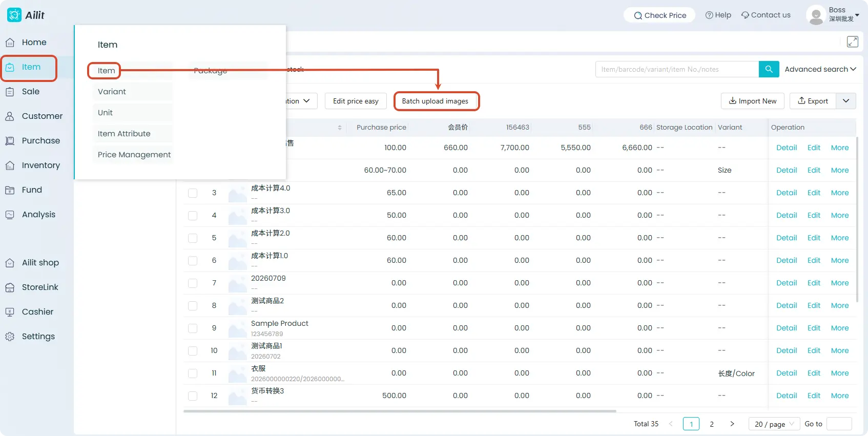Viewport: 868px width, 436px height.
Task: Open the dropdown arrow beside Export
Action: click(846, 101)
